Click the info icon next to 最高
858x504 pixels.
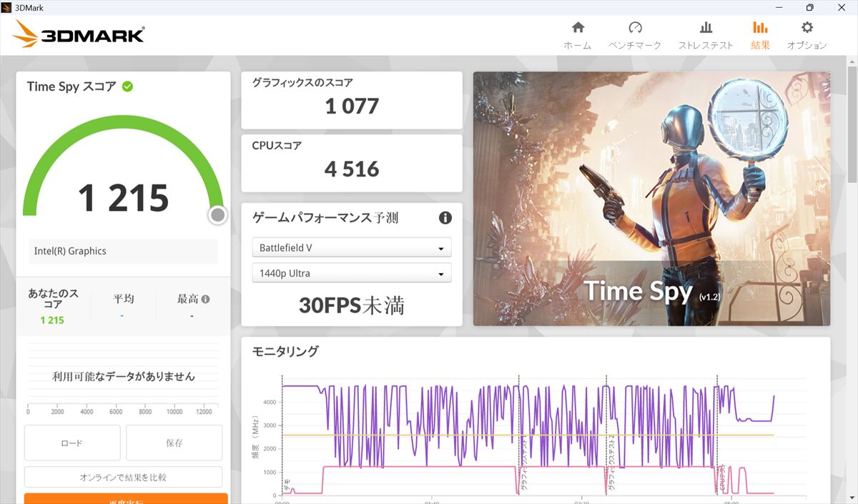coord(206,299)
